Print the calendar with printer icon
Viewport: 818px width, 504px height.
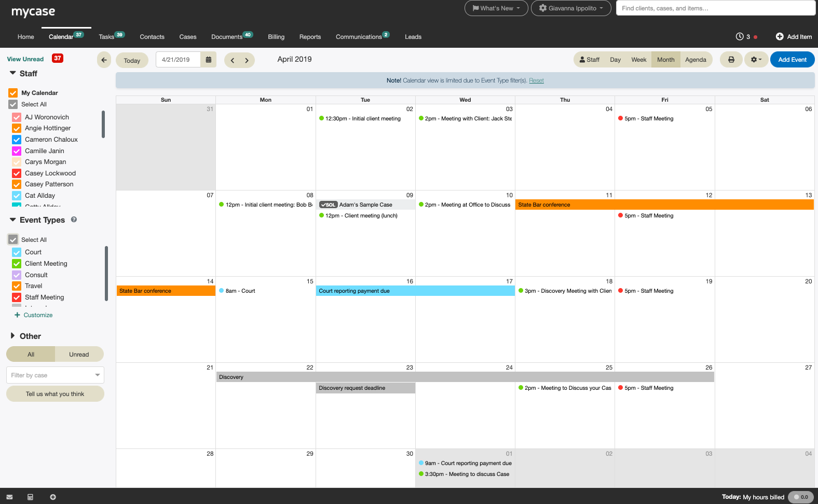tap(731, 60)
